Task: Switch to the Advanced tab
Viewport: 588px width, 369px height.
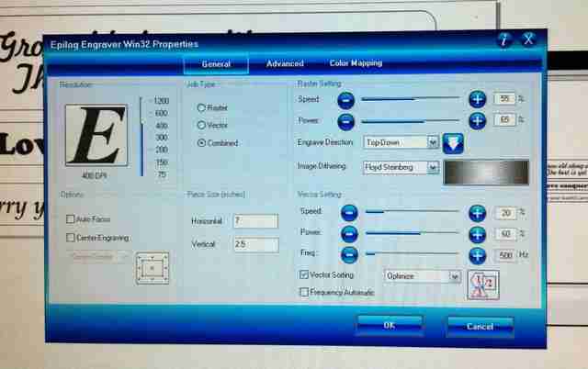Action: pyautogui.click(x=285, y=63)
